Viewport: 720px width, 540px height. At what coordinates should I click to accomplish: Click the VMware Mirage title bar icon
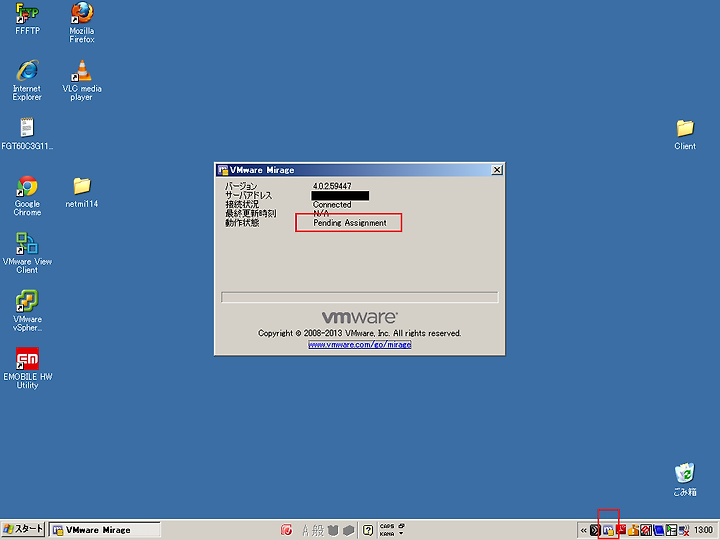click(x=223, y=170)
